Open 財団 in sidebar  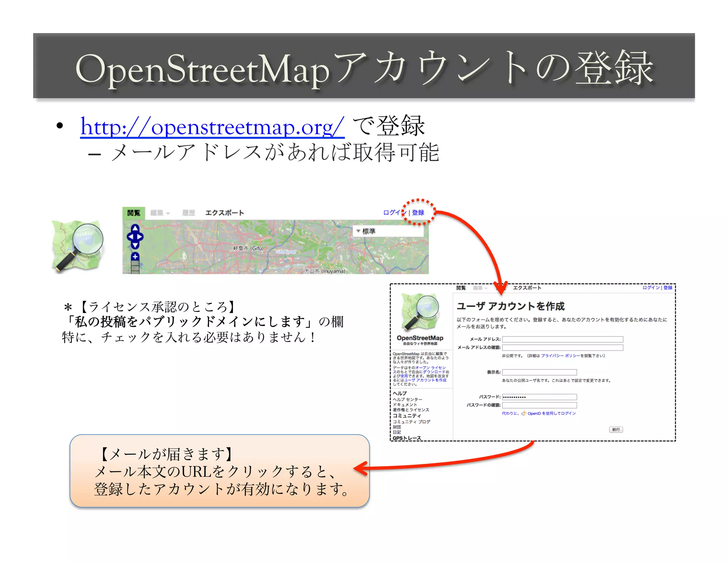pos(397,427)
